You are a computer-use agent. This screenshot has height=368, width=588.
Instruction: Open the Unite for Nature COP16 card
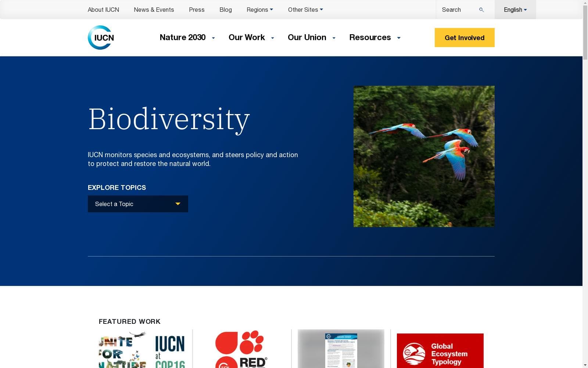[x=142, y=349]
